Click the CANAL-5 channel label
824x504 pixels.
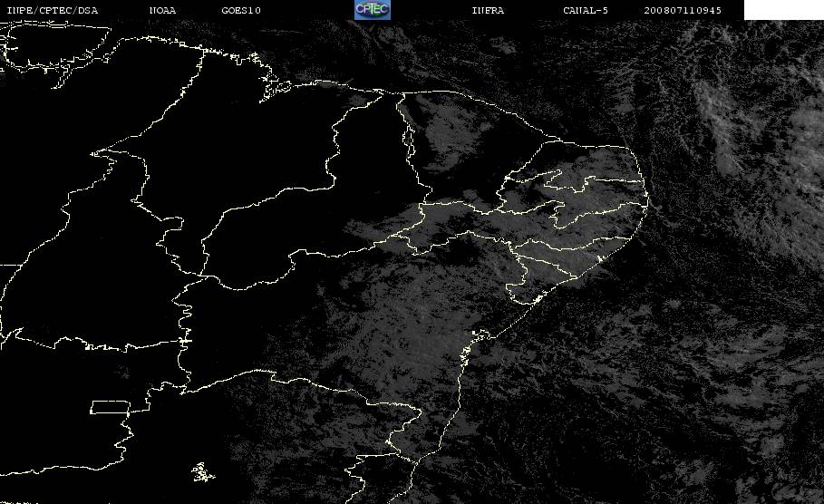[586, 11]
